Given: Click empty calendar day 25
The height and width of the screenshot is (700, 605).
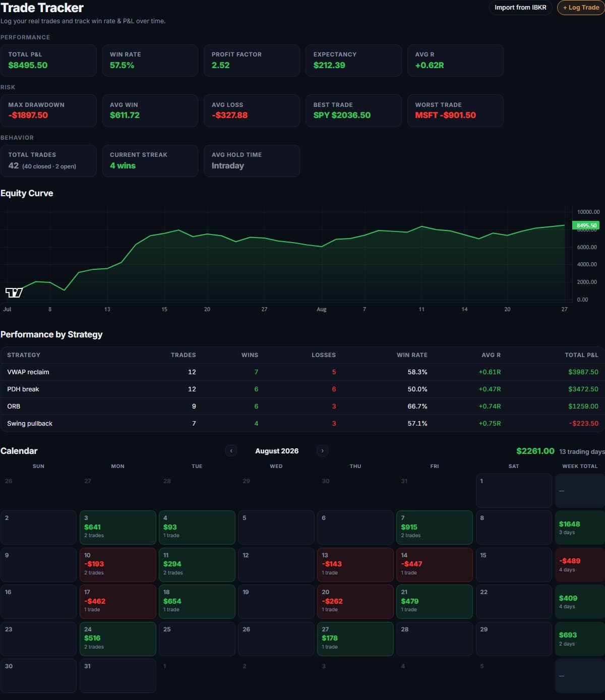Looking at the screenshot, I should 197,639.
